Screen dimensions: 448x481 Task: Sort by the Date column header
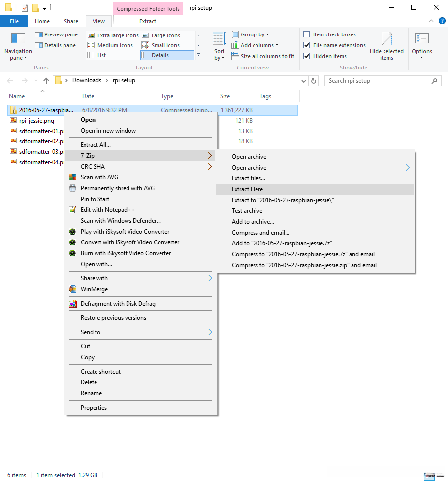click(118, 96)
